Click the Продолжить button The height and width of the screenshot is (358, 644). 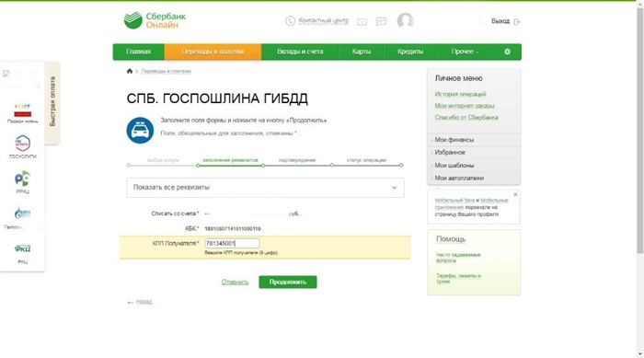(x=288, y=282)
